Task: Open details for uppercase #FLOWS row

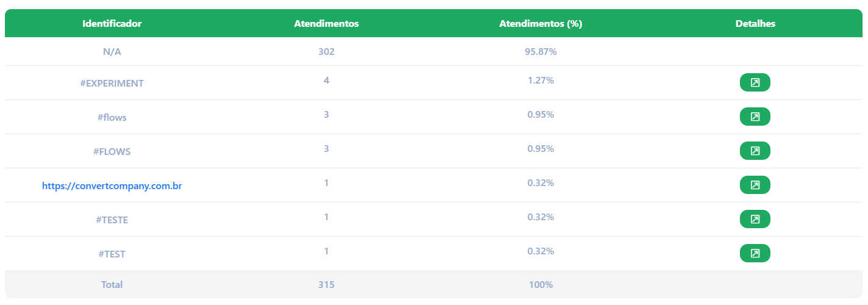Action: (755, 151)
